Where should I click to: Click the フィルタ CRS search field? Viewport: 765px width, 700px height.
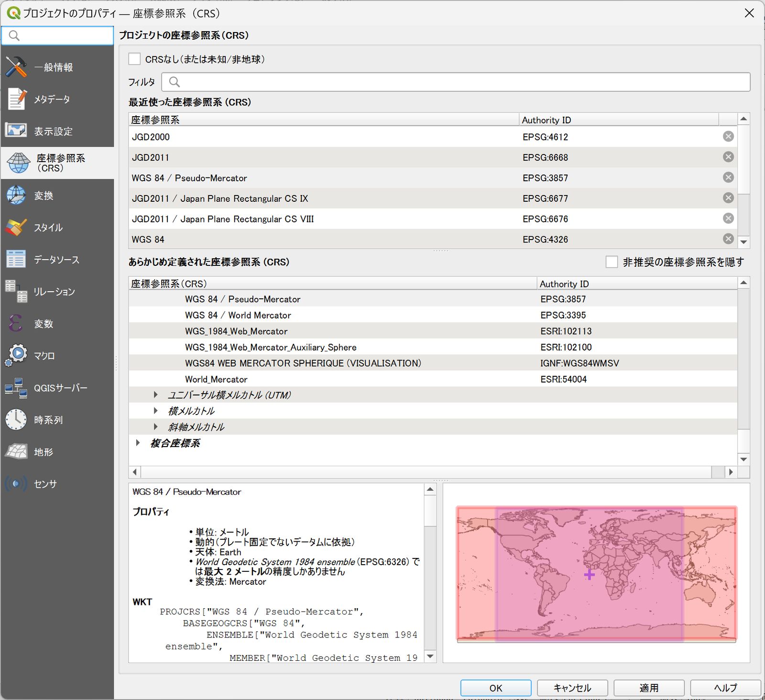pos(456,82)
